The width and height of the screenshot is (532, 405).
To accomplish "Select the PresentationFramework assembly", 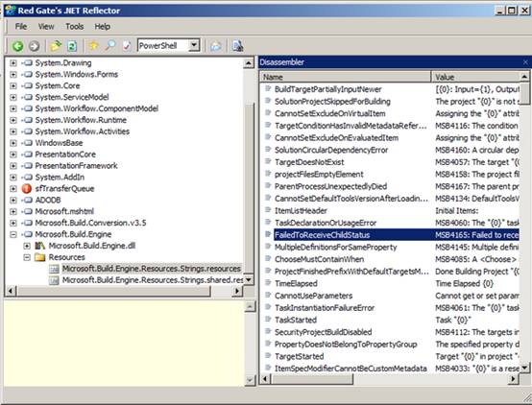I will point(76,165).
